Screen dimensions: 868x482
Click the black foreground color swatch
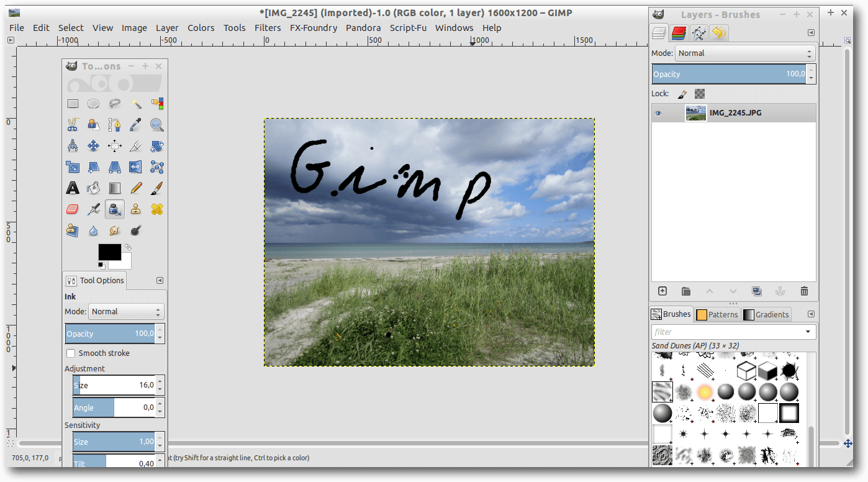point(110,253)
